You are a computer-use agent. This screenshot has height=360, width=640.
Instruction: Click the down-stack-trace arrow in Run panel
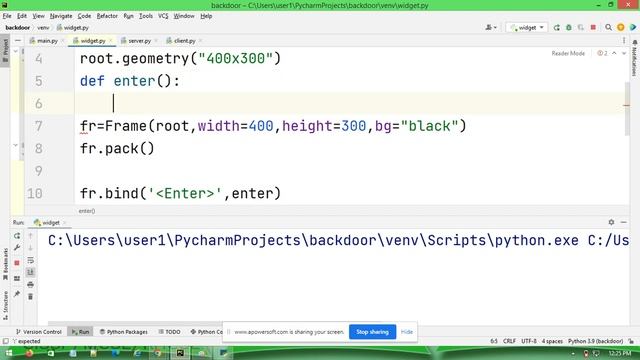click(31, 248)
